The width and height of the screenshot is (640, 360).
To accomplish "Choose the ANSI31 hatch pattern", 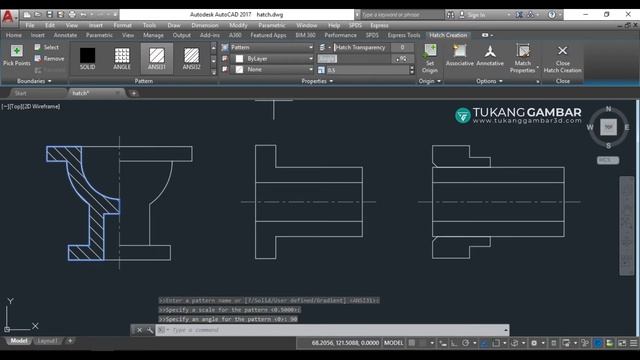I will (157, 58).
